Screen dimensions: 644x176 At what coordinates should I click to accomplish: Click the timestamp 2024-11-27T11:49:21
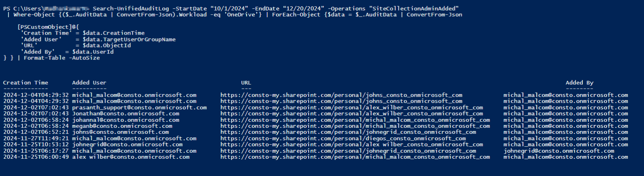(36, 139)
